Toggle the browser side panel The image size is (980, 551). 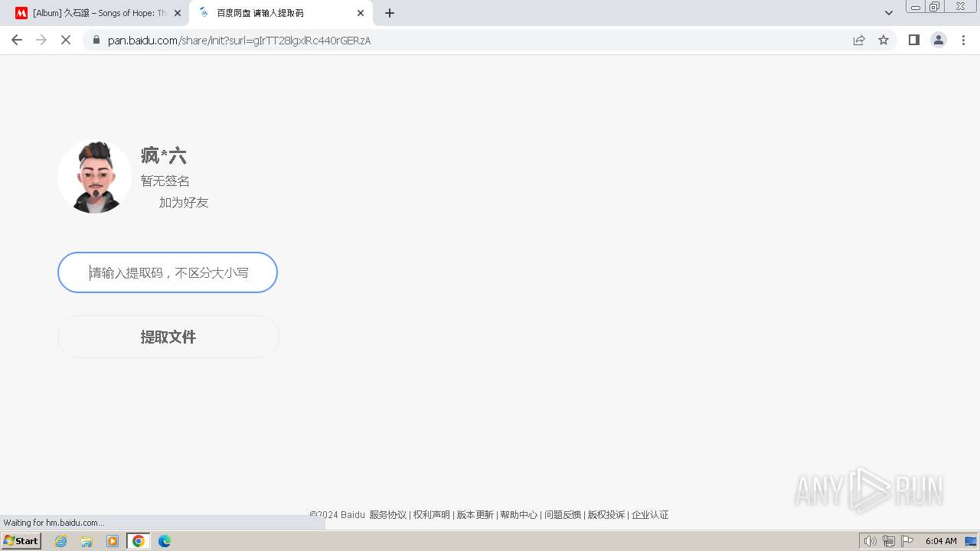click(913, 40)
